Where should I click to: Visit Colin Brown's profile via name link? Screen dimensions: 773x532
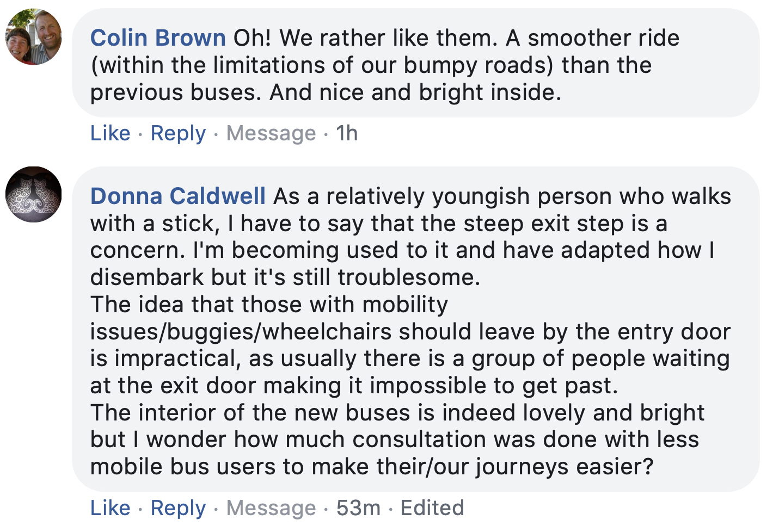pyautogui.click(x=158, y=38)
